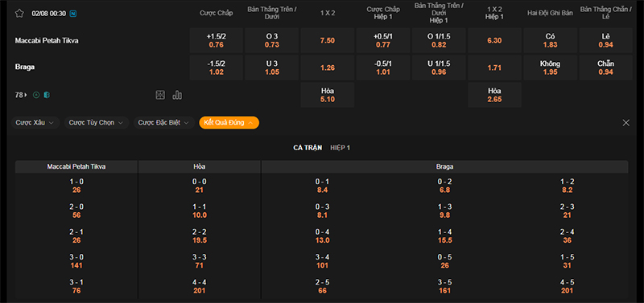Click the green circular live-stream icon
The height and width of the screenshot is (303, 644).
tap(36, 95)
